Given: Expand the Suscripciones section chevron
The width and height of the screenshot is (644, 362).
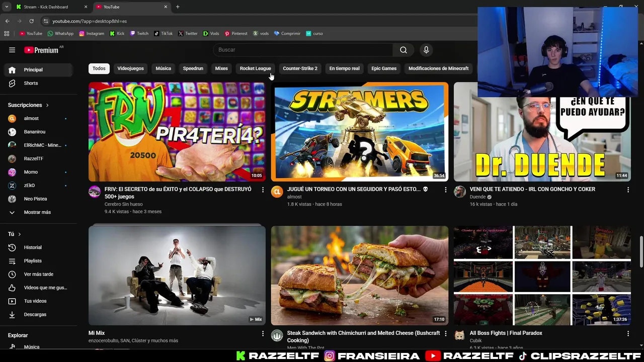Looking at the screenshot, I should [47, 105].
